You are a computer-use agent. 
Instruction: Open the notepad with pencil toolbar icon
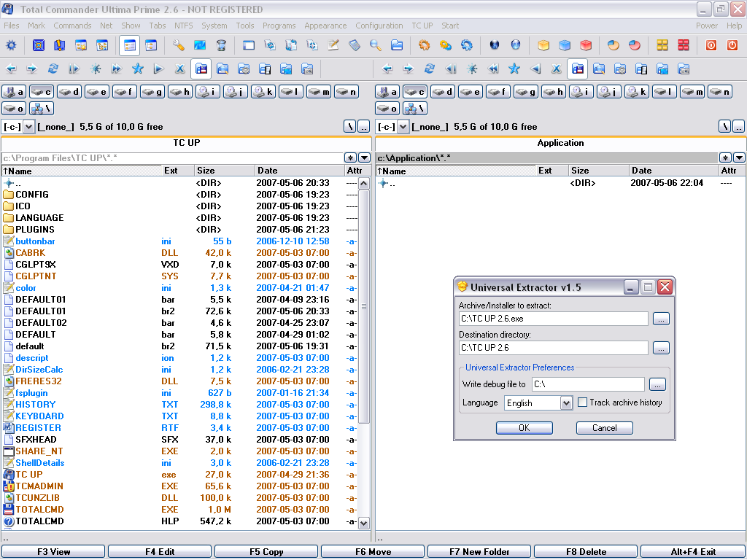(333, 45)
